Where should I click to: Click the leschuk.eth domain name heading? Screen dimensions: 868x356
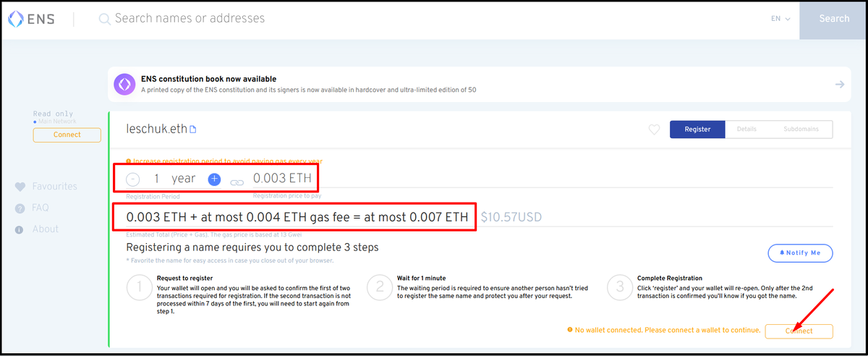157,130
